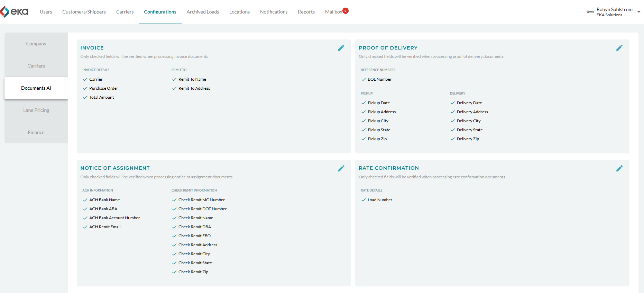This screenshot has height=293, width=644.
Task: Click the INVOICE section heading
Action: [x=92, y=48]
